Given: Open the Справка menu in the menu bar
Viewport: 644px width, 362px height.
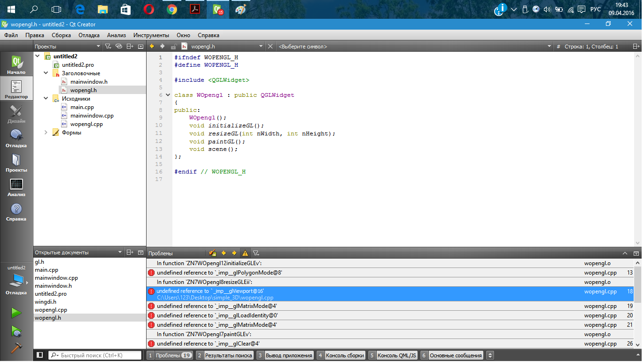Looking at the screenshot, I should pyautogui.click(x=209, y=35).
